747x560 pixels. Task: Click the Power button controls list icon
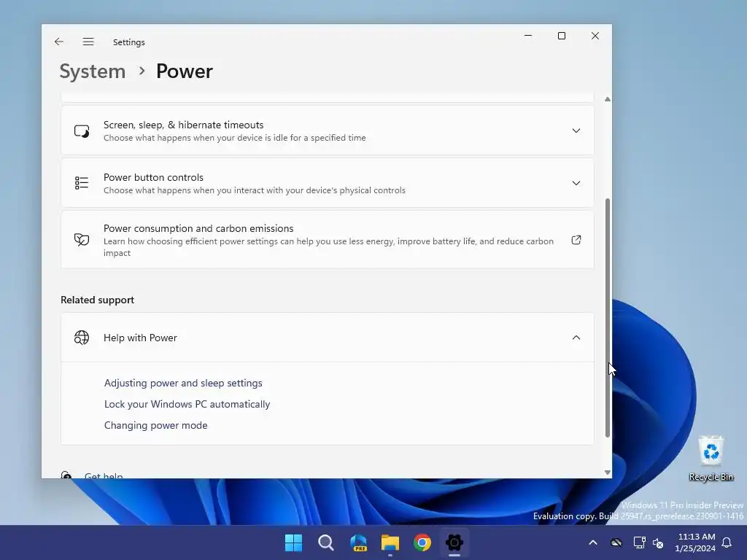pos(82,183)
